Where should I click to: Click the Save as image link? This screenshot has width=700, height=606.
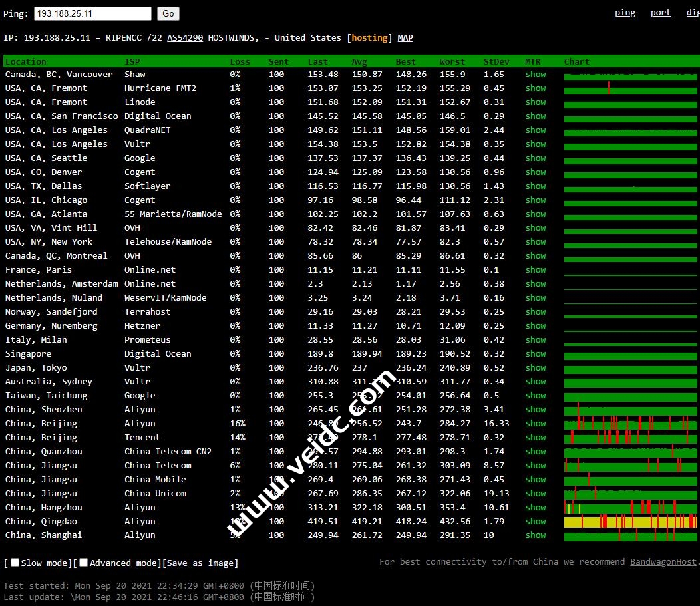(x=200, y=563)
